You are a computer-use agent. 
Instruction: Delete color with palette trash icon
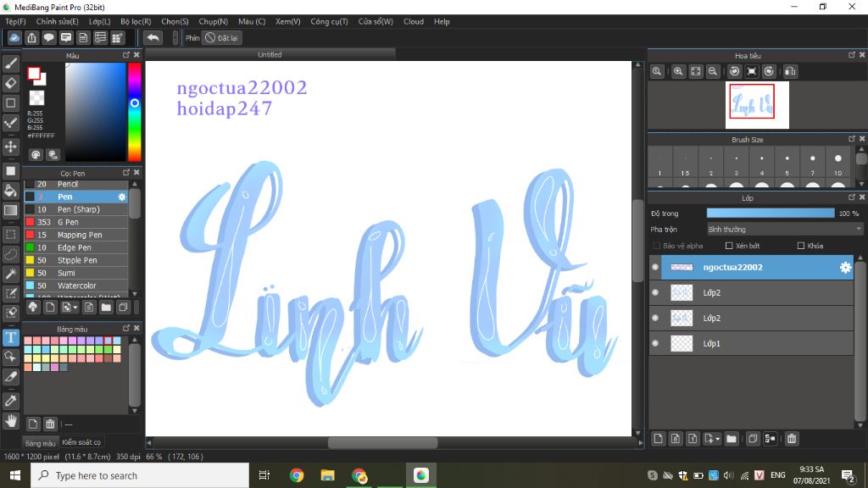[50, 424]
